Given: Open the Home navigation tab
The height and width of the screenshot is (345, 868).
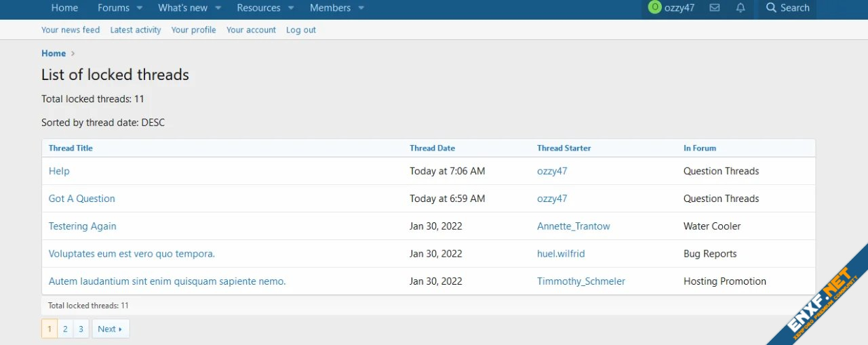Looking at the screenshot, I should tap(64, 8).
